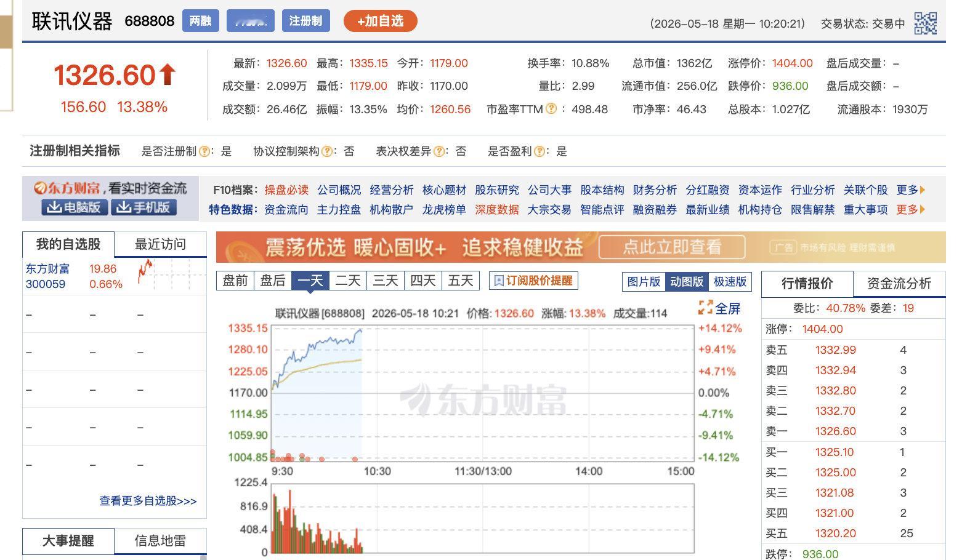Open 财务分析 link

pos(655,190)
